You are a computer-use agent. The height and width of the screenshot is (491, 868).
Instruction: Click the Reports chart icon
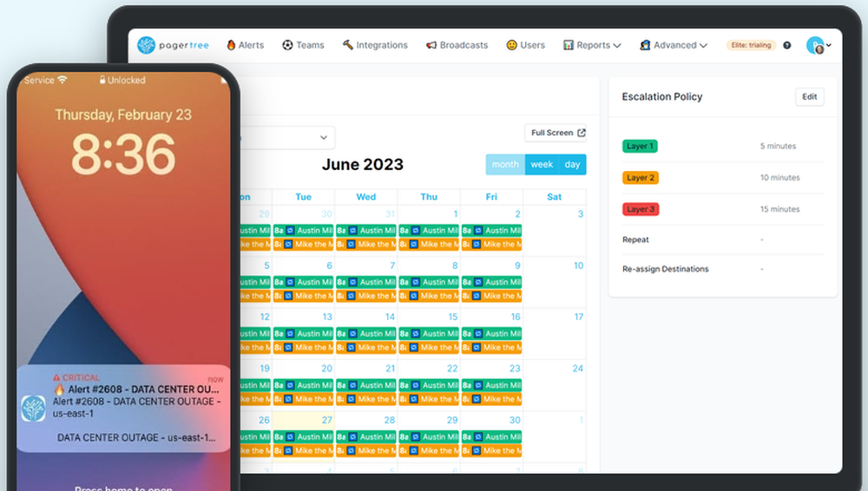point(568,45)
